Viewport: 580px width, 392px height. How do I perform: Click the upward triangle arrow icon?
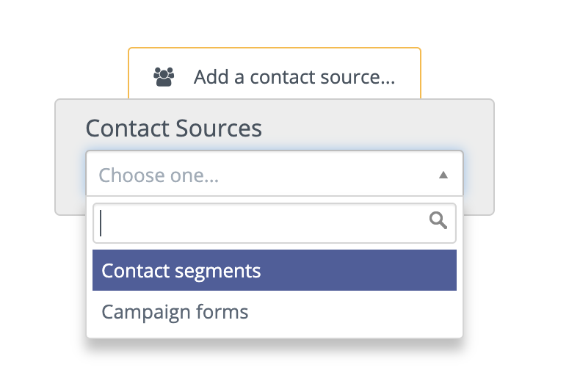tap(443, 175)
